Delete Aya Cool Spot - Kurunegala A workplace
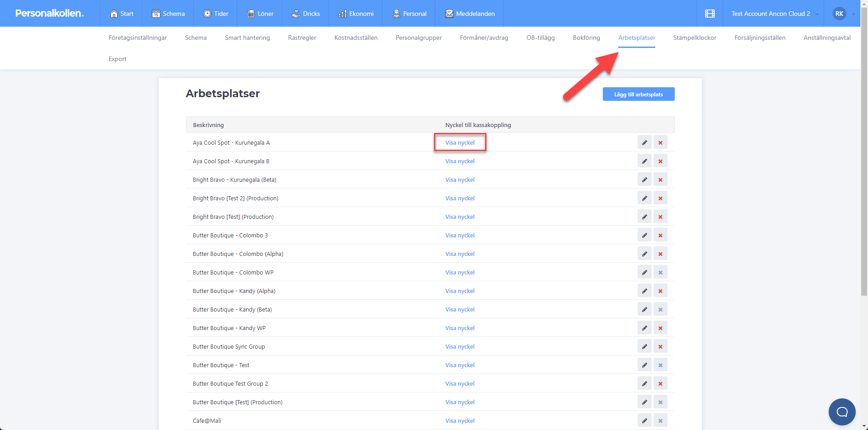 click(x=660, y=142)
